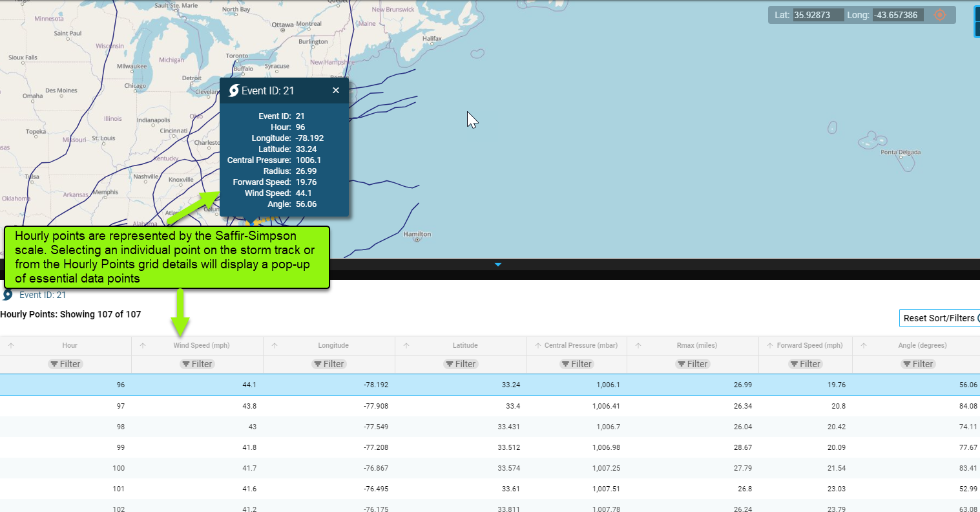Screen dimensions: 980x512
Task: Open the Angle column filter
Action: click(x=917, y=364)
